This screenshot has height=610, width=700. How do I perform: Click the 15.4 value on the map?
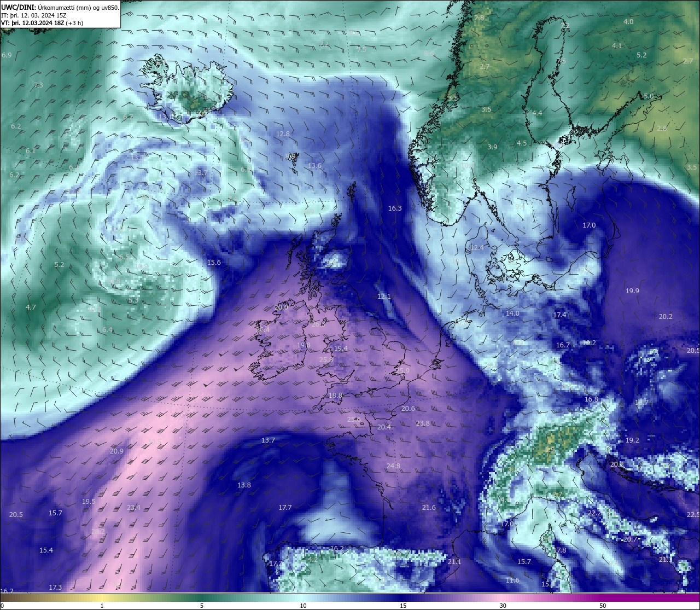coord(46,550)
